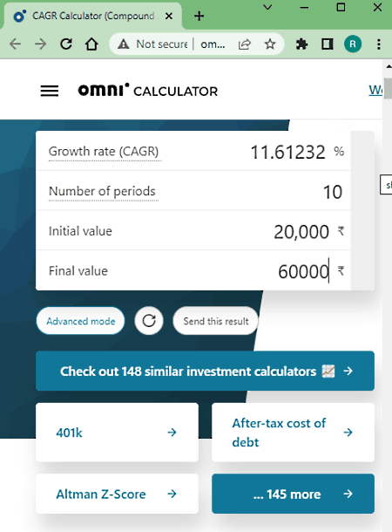
Task: Refresh the page with reload button
Action: click(x=66, y=44)
